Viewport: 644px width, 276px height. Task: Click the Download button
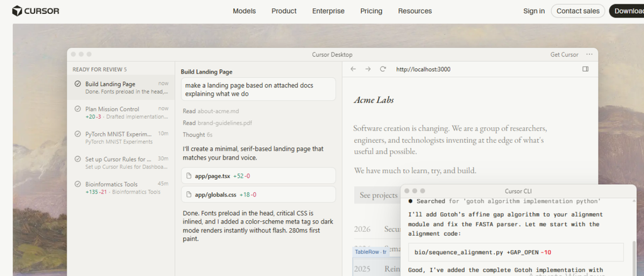627,11
